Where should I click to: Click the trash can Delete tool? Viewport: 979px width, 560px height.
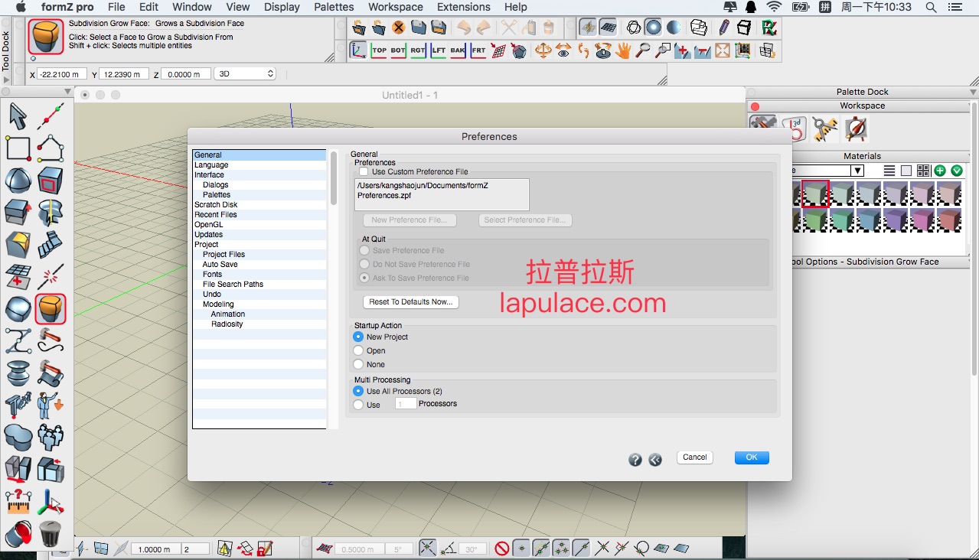[x=51, y=533]
